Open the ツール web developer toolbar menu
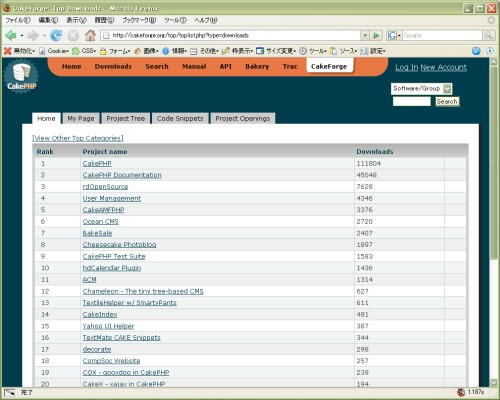 click(x=313, y=51)
